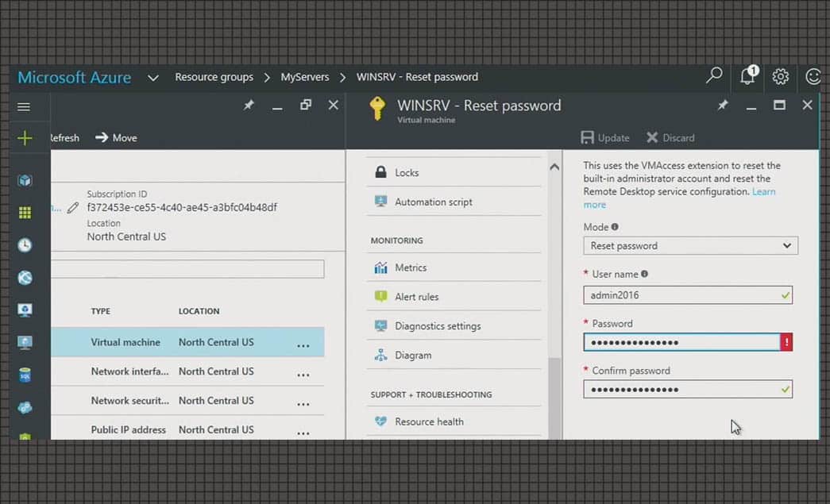Viewport: 830px width, 504px height.
Task: Click the red error icon in Password field
Action: (786, 342)
